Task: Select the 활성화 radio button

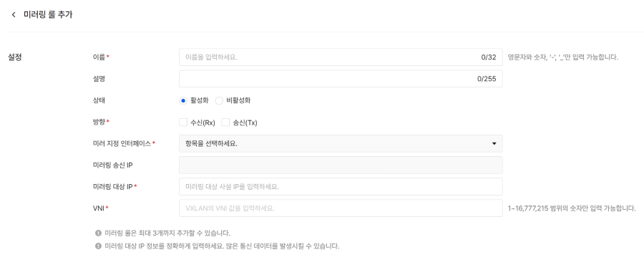Action: click(183, 100)
